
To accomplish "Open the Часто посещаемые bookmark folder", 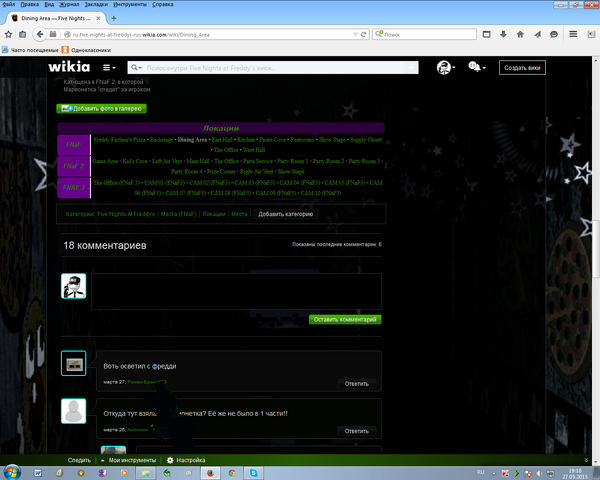I will 30,50.
